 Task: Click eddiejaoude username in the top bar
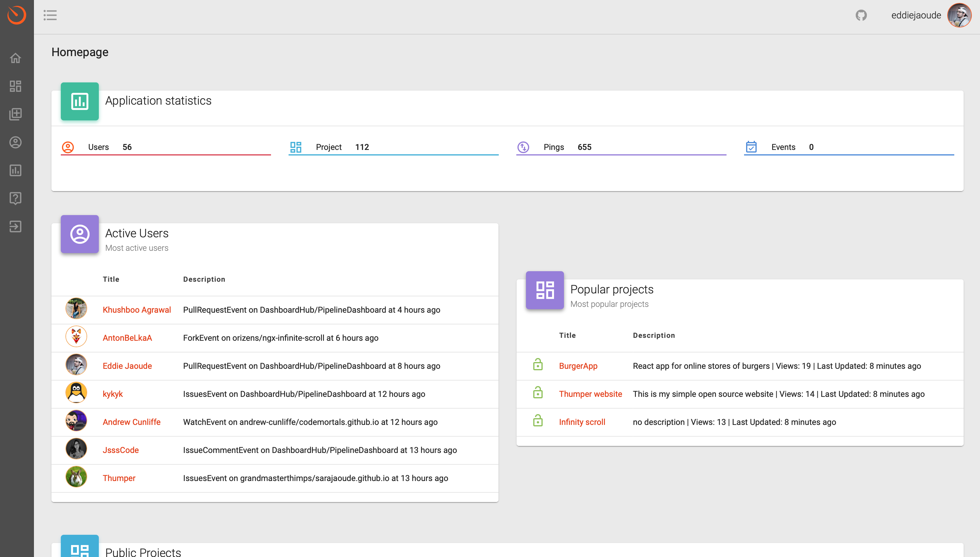click(916, 15)
